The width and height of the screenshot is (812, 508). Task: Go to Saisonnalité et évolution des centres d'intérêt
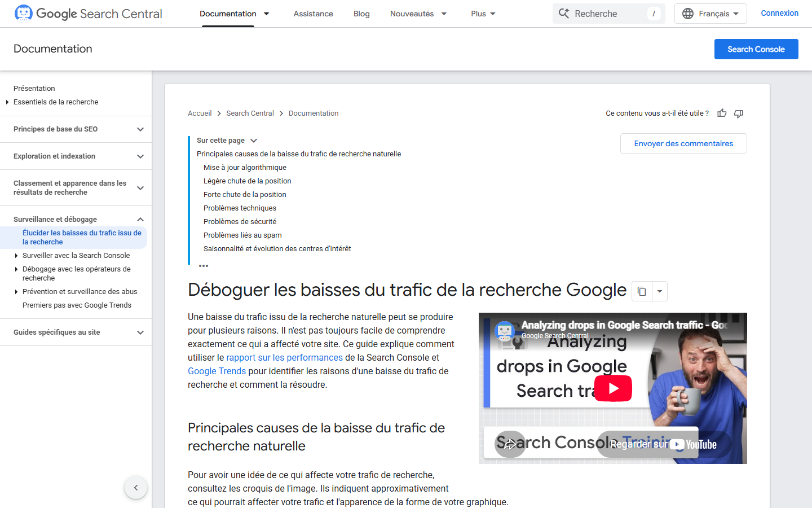point(277,249)
